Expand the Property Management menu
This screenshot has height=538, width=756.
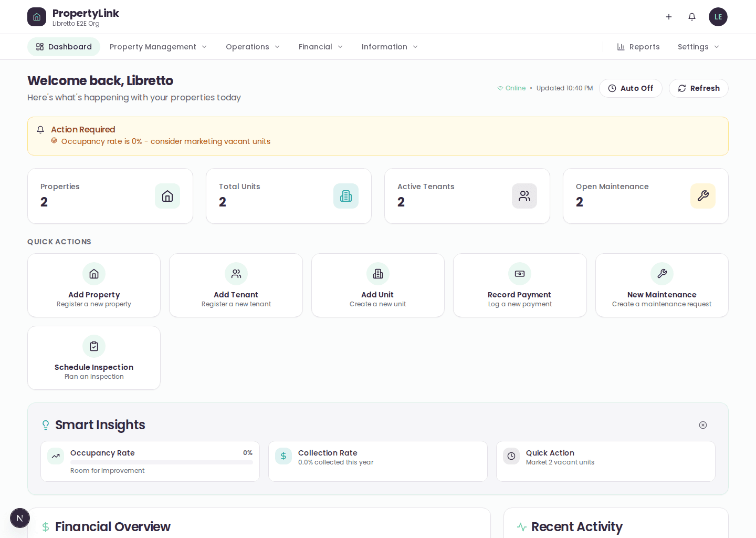tap(158, 47)
